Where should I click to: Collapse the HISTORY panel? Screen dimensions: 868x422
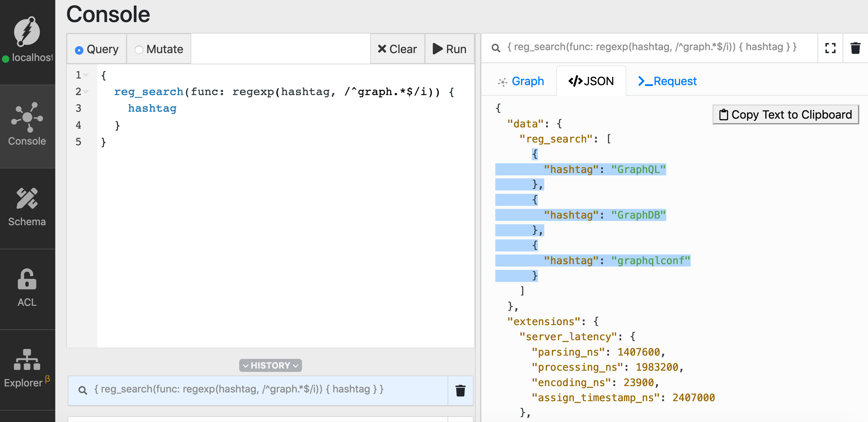[270, 366]
